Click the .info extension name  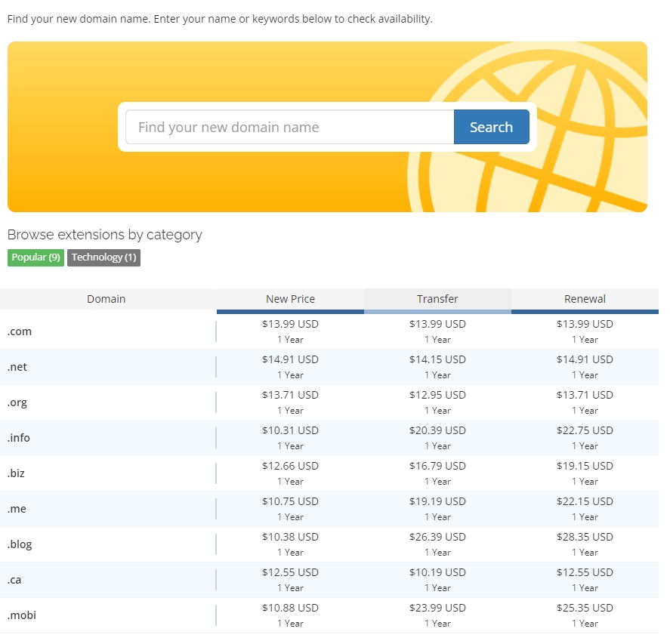coord(19,438)
